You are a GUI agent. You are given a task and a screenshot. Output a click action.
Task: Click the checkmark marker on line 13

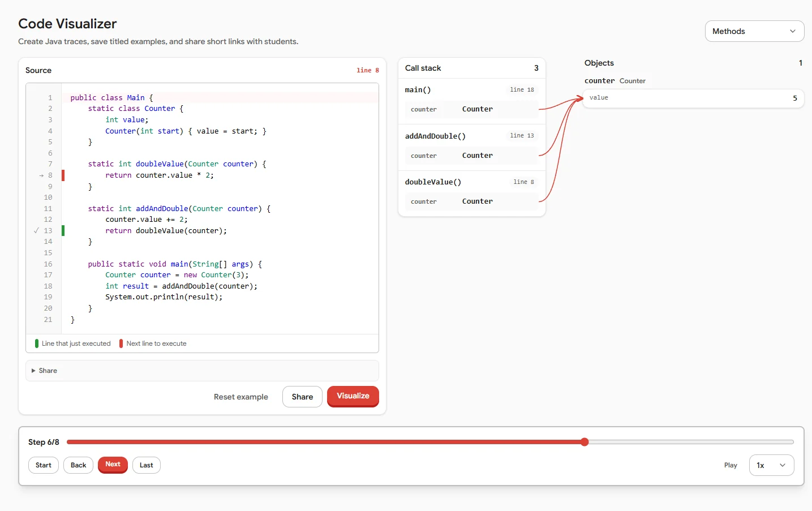coord(36,231)
